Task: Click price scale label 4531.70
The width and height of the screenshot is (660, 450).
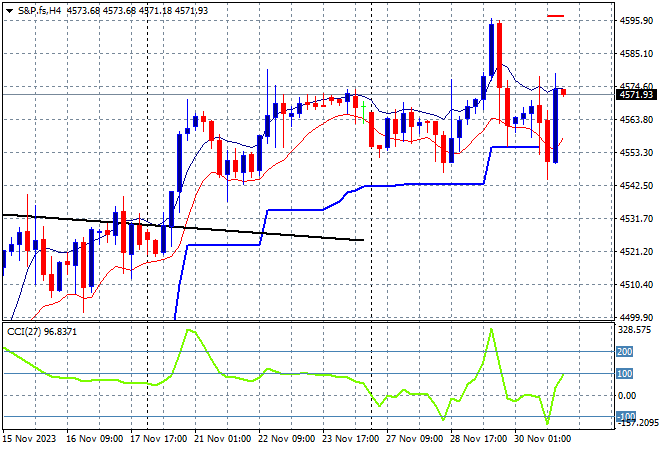Action: pyautogui.click(x=636, y=218)
